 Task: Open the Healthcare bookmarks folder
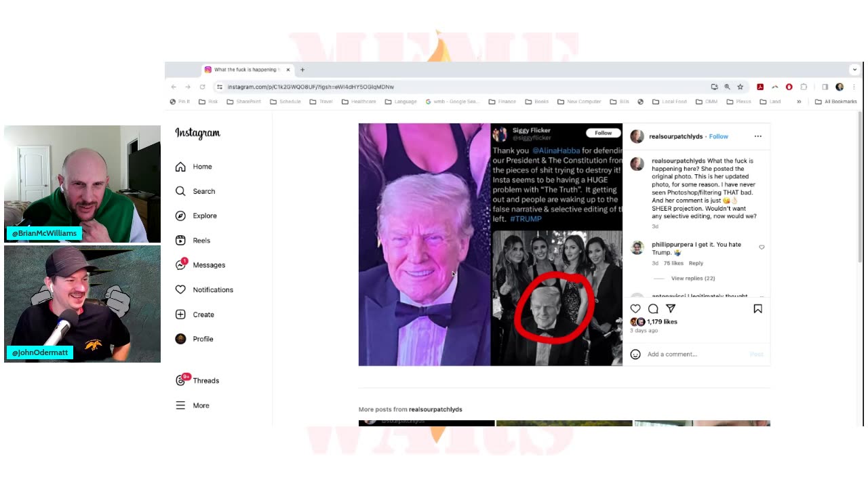click(359, 102)
